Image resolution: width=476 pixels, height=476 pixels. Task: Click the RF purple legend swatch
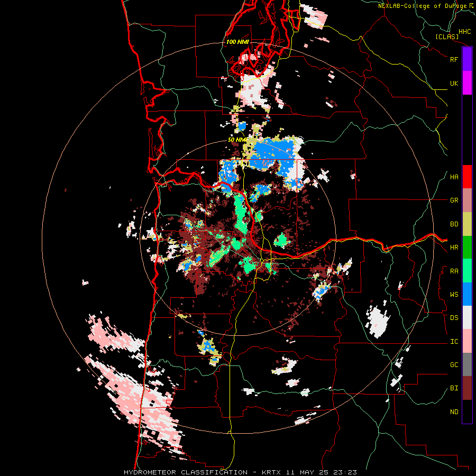coord(467,59)
